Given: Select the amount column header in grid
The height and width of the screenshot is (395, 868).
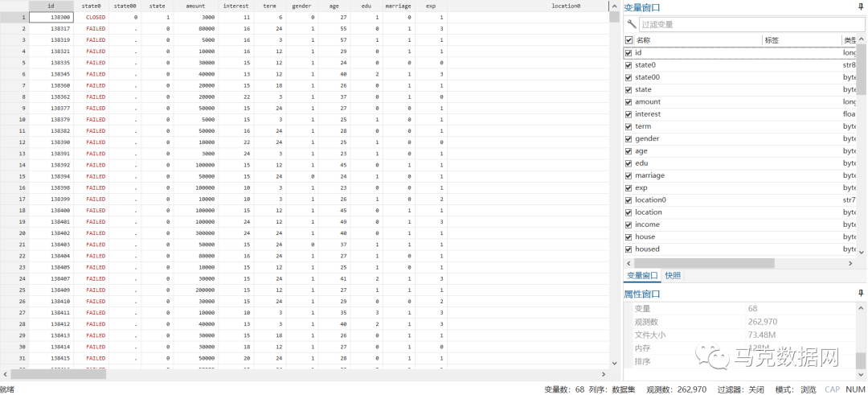Looking at the screenshot, I should tap(196, 6).
